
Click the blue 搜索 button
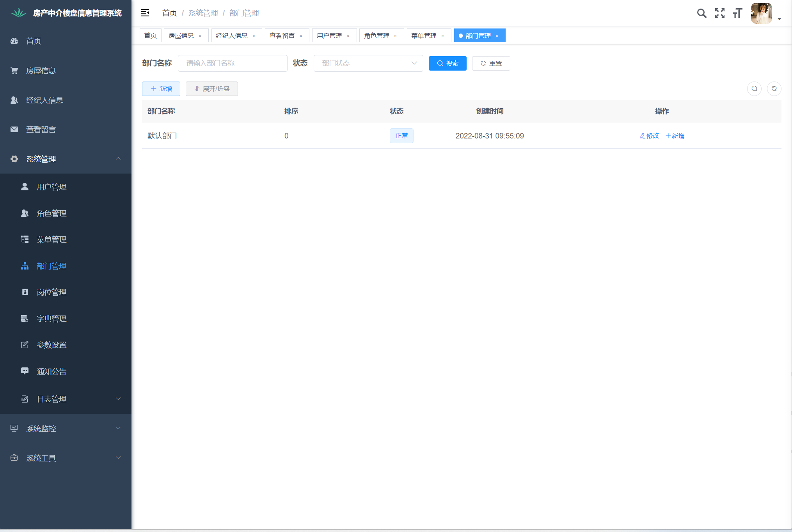(x=447, y=63)
